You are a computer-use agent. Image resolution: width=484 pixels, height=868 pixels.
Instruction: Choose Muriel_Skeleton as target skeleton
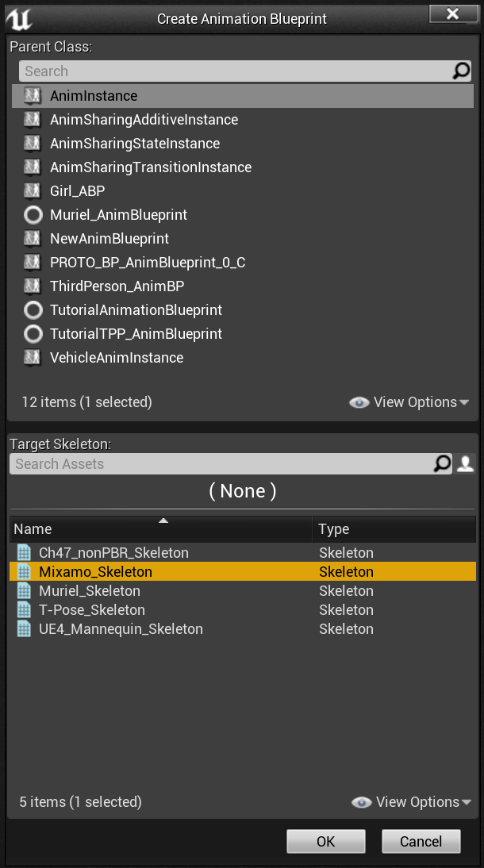(x=243, y=590)
